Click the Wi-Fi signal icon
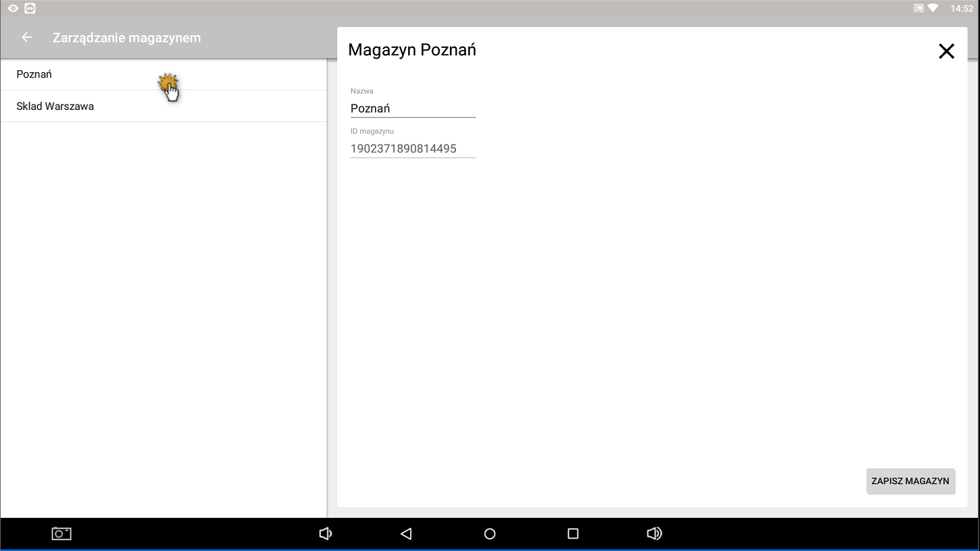Image resolution: width=980 pixels, height=551 pixels. click(x=933, y=9)
